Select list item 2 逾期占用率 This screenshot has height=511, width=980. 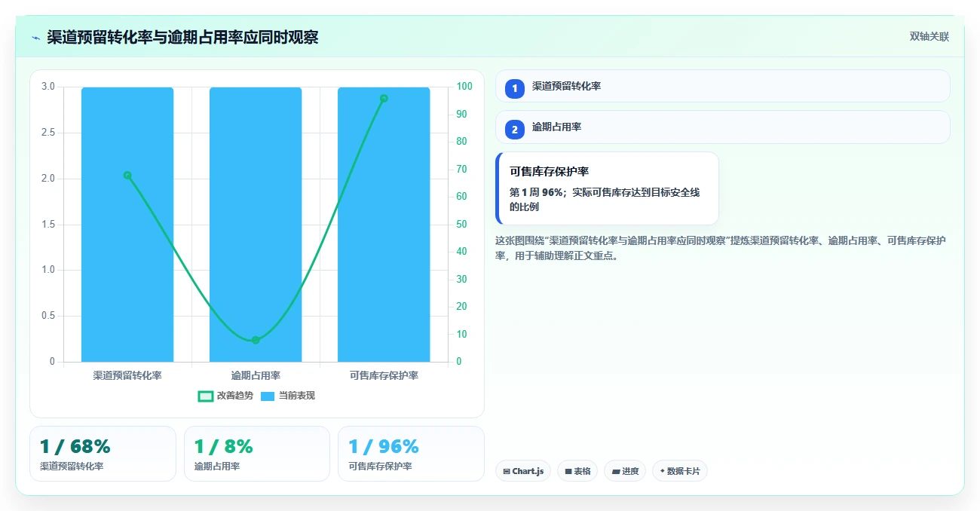coord(722,127)
